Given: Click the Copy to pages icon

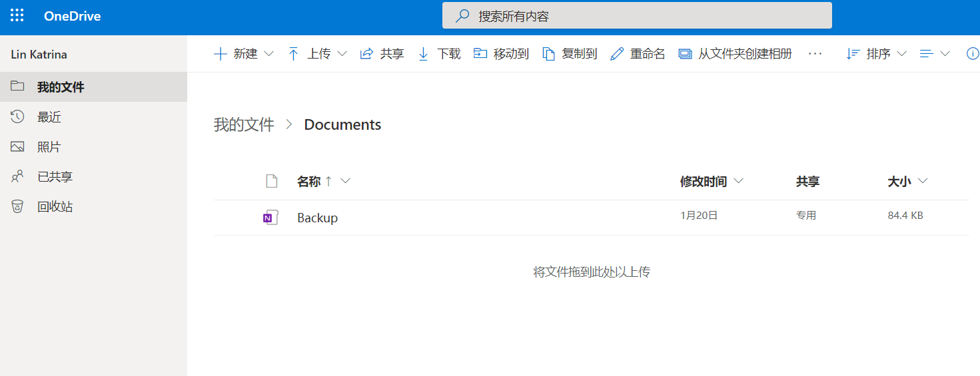Looking at the screenshot, I should pyautogui.click(x=549, y=54).
